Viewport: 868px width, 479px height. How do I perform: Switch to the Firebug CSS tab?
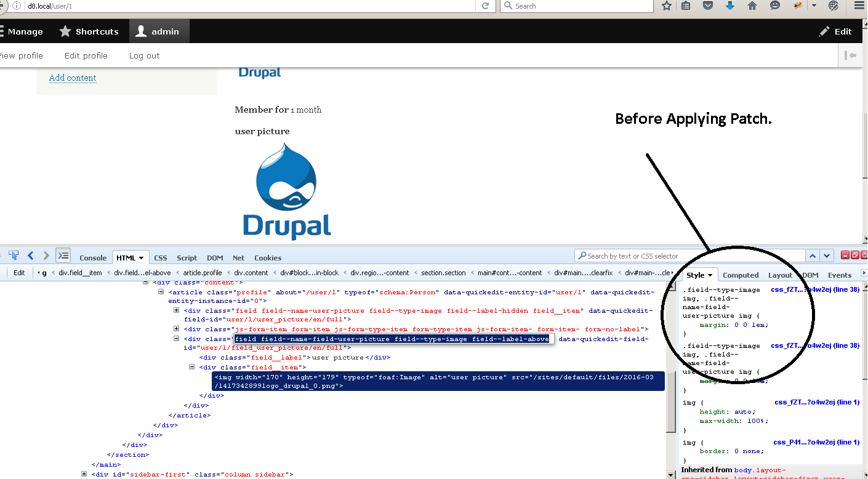point(161,258)
